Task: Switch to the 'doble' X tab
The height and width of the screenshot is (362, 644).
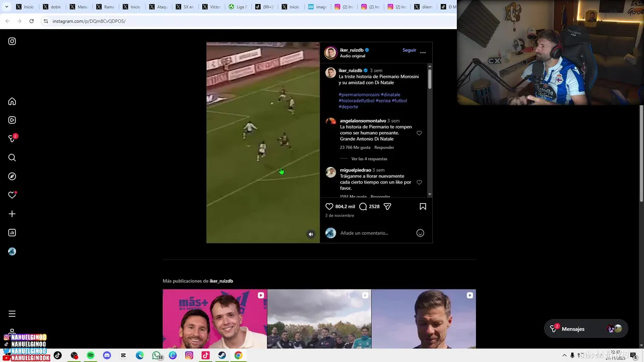Action: [x=52, y=7]
